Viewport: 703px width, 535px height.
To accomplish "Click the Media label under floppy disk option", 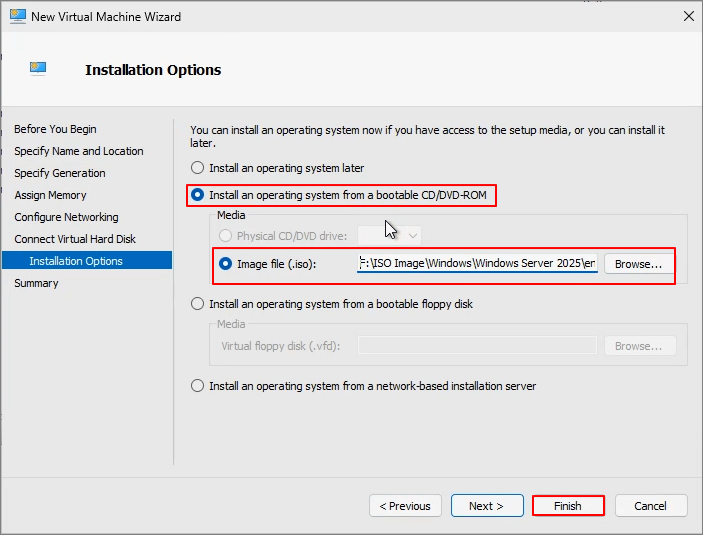I will tap(231, 324).
